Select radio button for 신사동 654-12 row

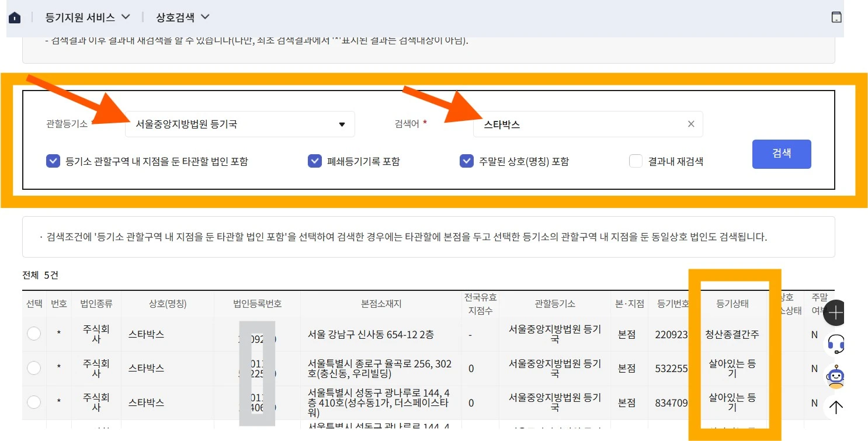[34, 334]
